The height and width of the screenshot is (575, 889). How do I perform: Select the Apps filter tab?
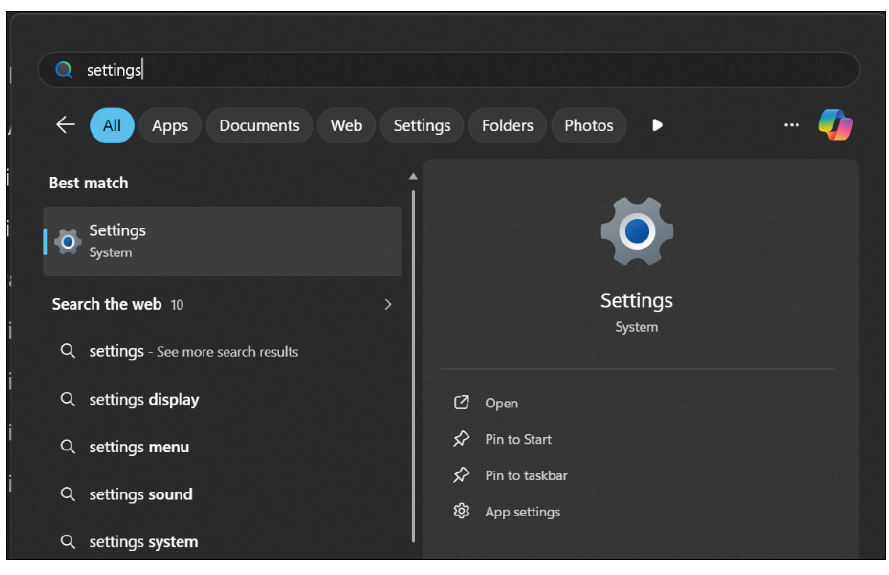coord(170,125)
